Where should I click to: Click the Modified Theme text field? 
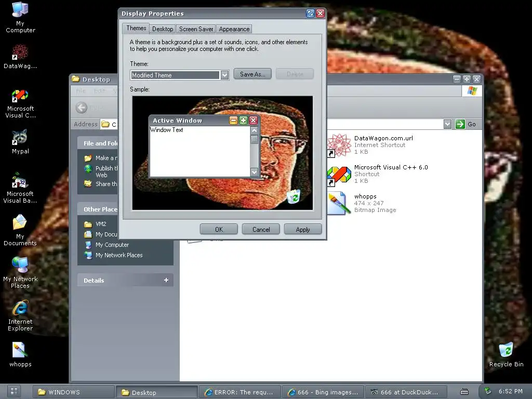(175, 75)
